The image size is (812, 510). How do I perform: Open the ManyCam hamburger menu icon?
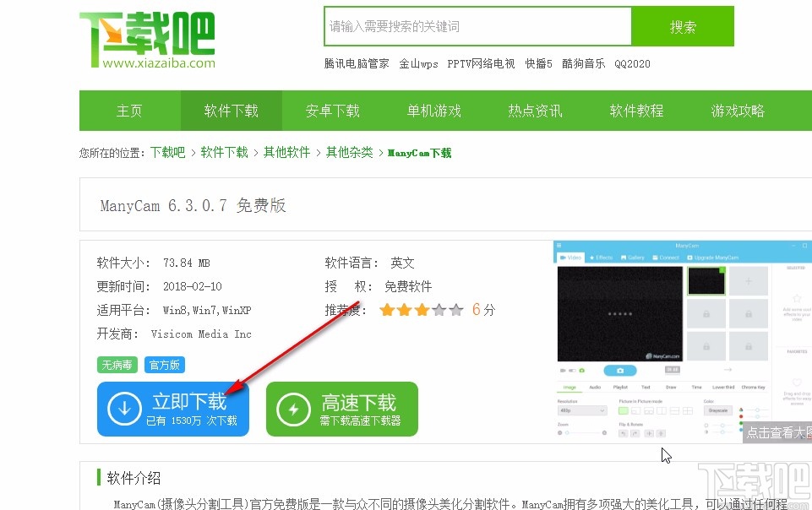(x=559, y=245)
